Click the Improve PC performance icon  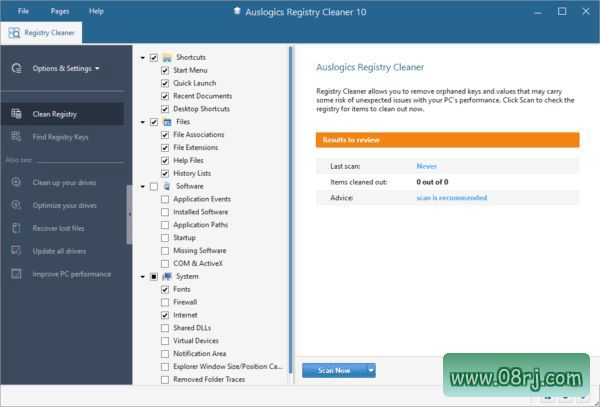(16, 274)
